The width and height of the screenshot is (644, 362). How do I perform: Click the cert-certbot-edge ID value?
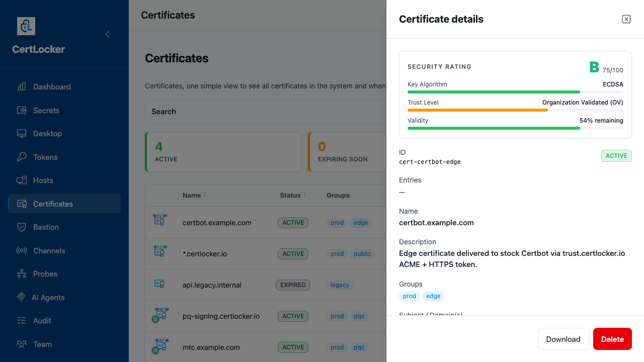[x=430, y=162]
